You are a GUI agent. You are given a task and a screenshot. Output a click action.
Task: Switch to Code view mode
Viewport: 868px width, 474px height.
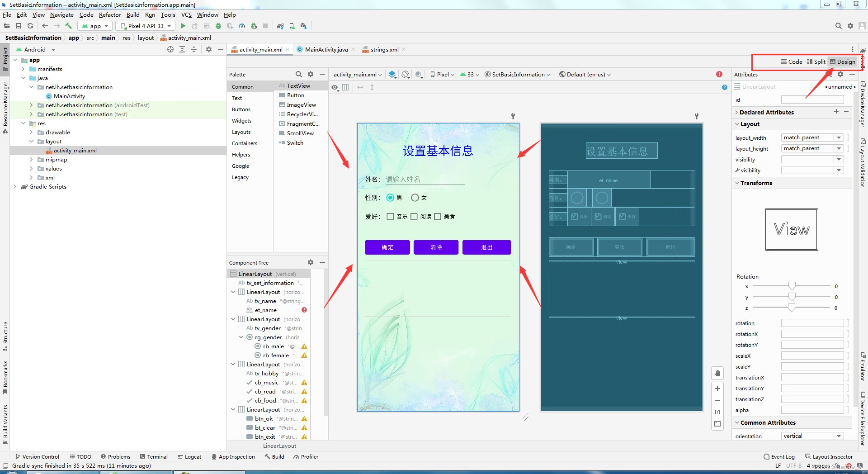(792, 62)
